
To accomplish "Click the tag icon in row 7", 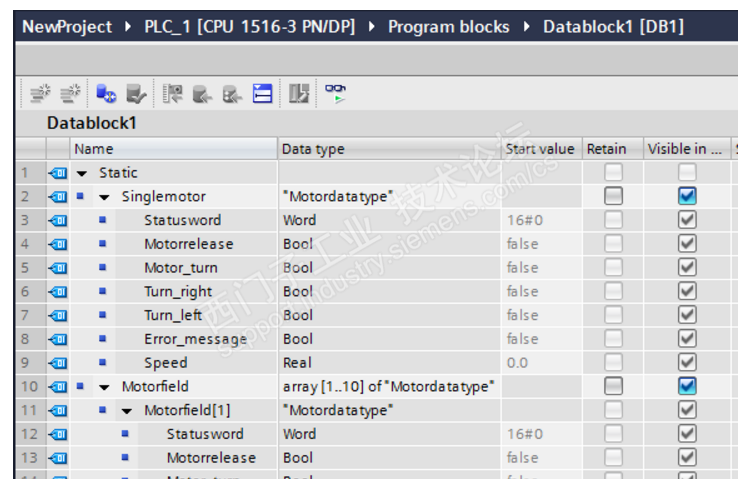I will click(x=58, y=315).
